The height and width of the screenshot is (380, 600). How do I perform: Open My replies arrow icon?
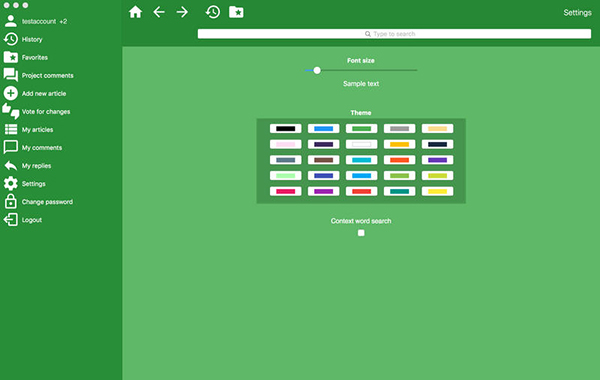coord(11,166)
